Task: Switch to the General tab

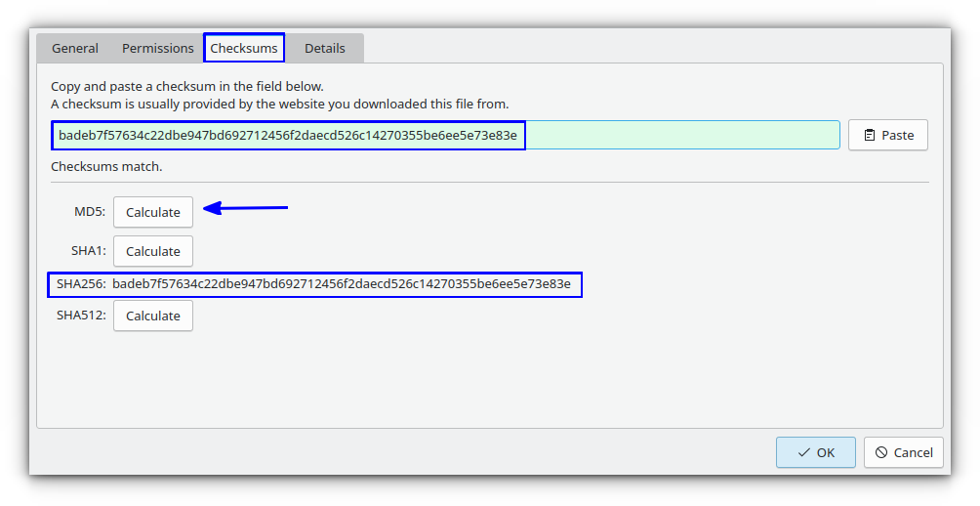Action: click(x=75, y=48)
